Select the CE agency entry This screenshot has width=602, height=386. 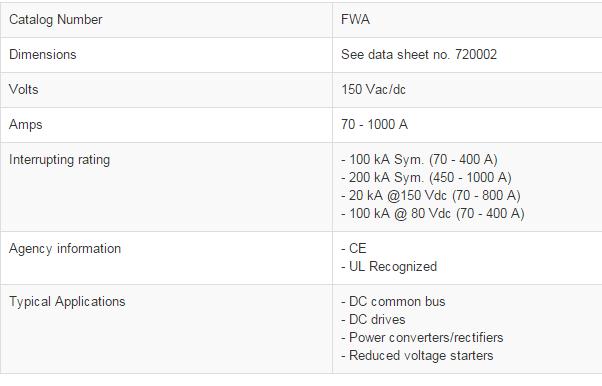(x=354, y=248)
